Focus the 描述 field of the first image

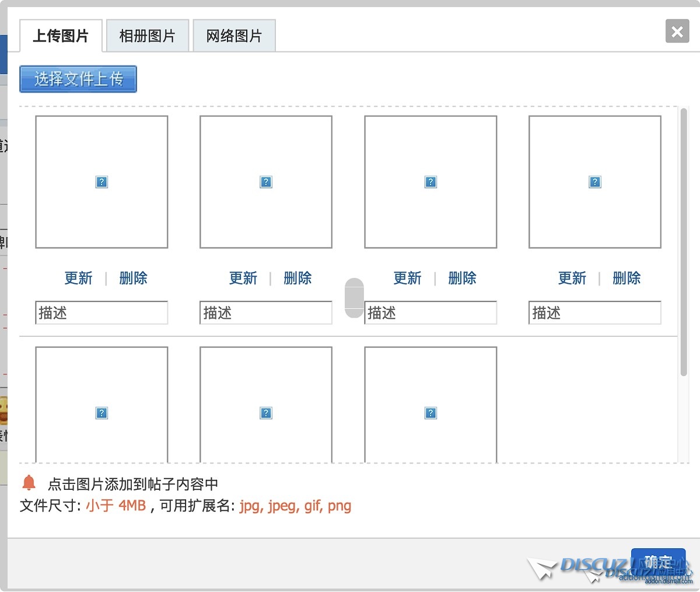(x=101, y=313)
